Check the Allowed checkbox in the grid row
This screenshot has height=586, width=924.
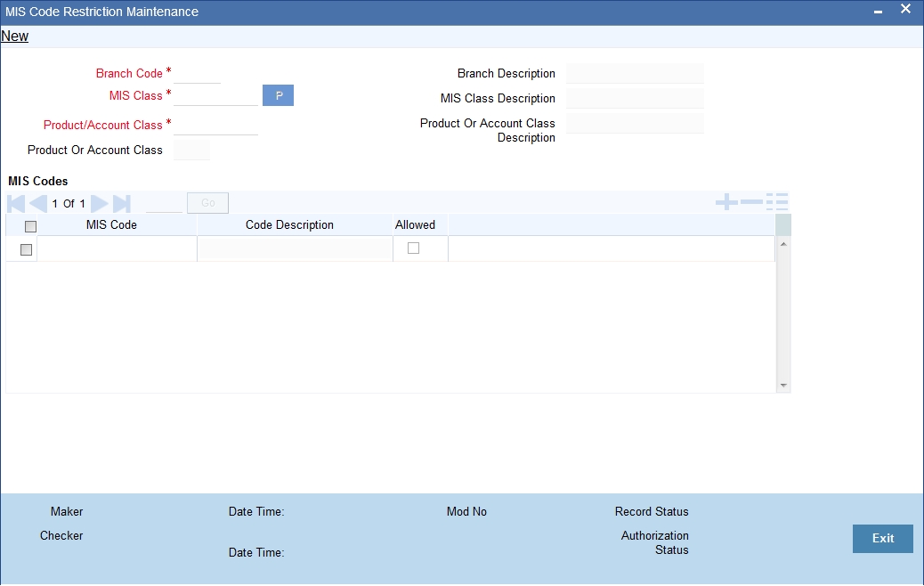(x=412, y=248)
